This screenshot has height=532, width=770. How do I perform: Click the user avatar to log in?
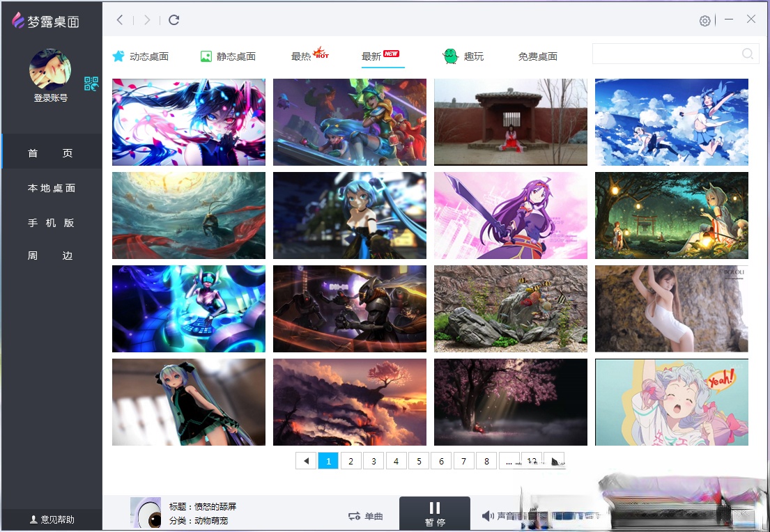(50, 70)
